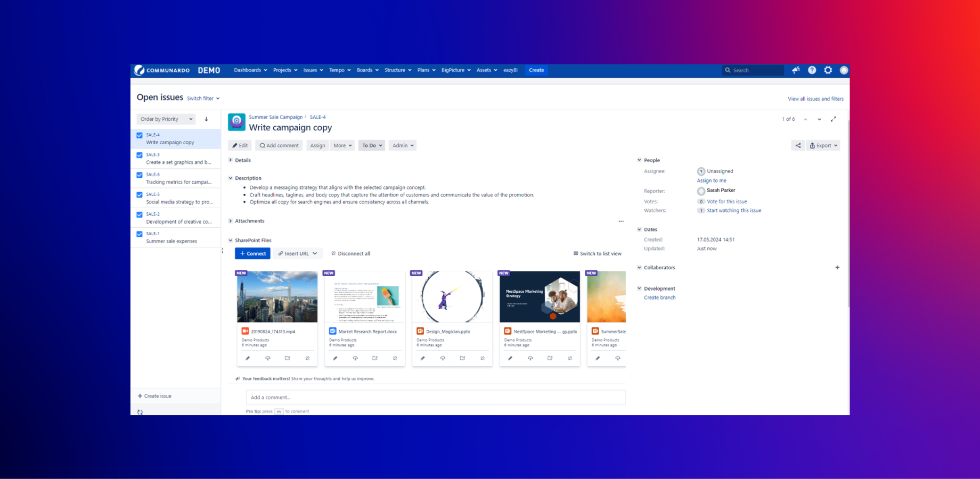Open Insert URL dropdown

(x=298, y=253)
